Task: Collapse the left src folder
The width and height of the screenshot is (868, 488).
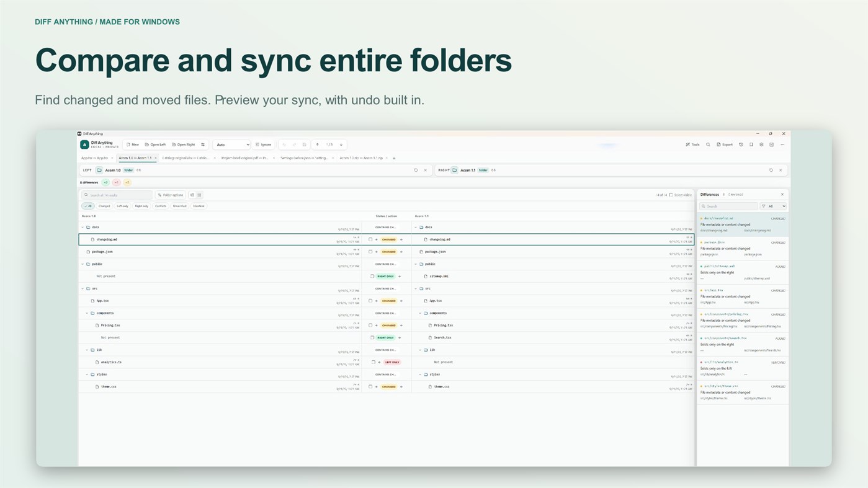Action: click(83, 288)
